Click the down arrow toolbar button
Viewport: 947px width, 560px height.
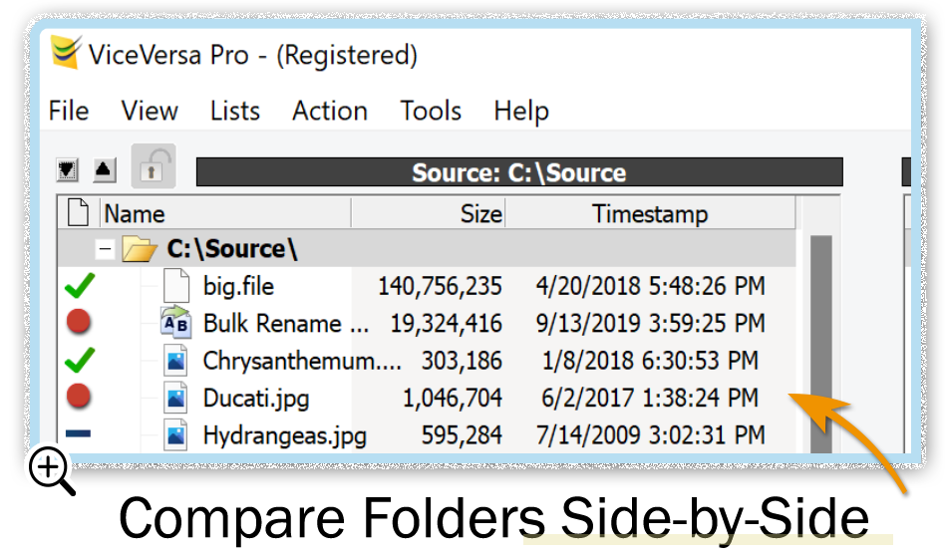click(67, 169)
